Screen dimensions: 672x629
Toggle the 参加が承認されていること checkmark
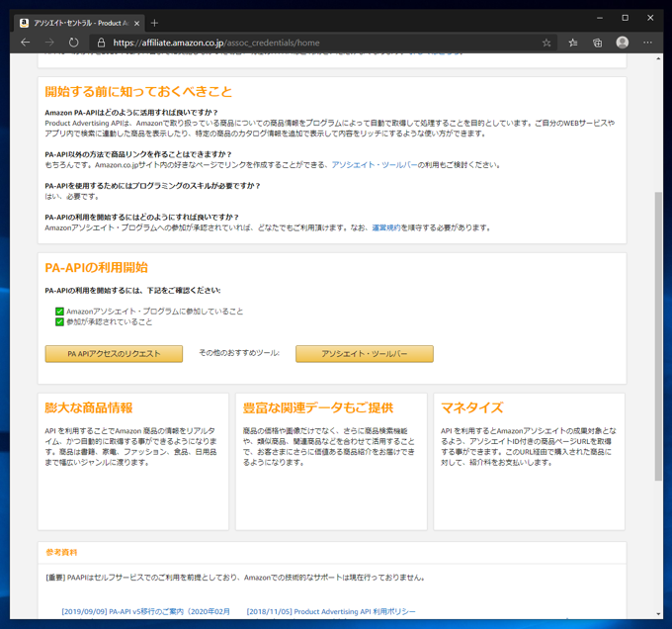[59, 322]
